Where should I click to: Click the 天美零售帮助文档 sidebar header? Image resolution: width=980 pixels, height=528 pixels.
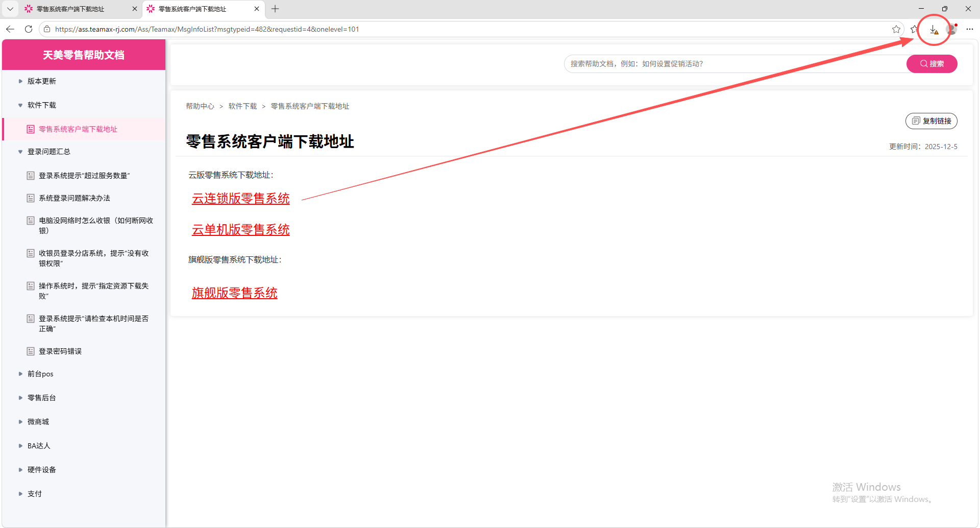[x=84, y=55]
